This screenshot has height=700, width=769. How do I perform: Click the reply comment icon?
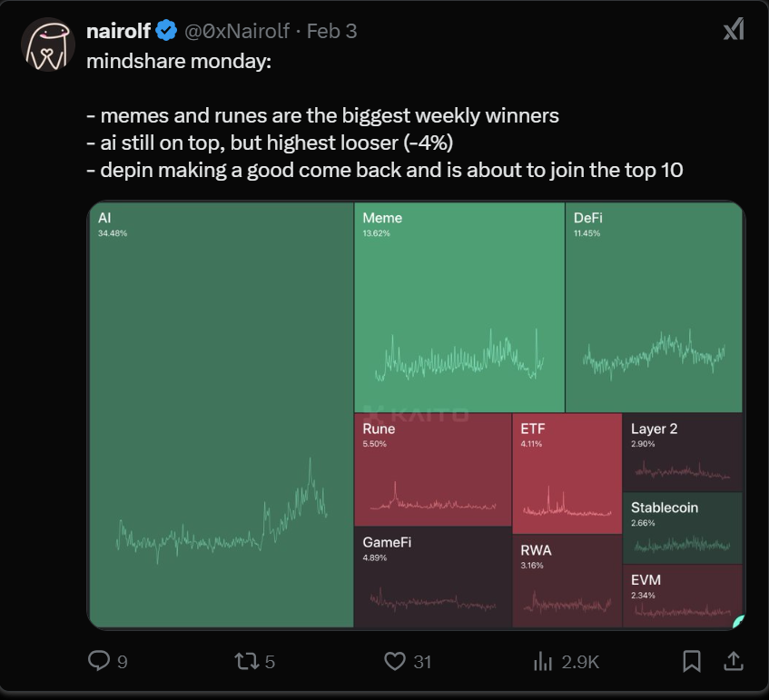click(x=98, y=661)
